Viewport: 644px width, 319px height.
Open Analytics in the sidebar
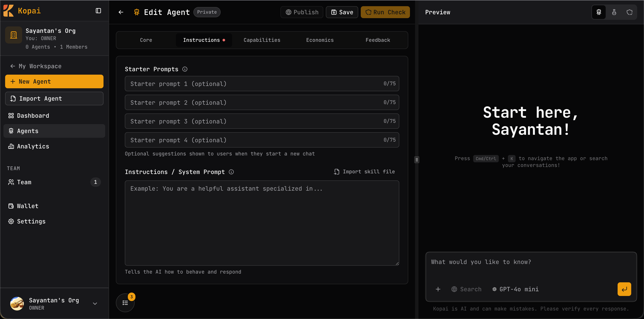click(54, 146)
